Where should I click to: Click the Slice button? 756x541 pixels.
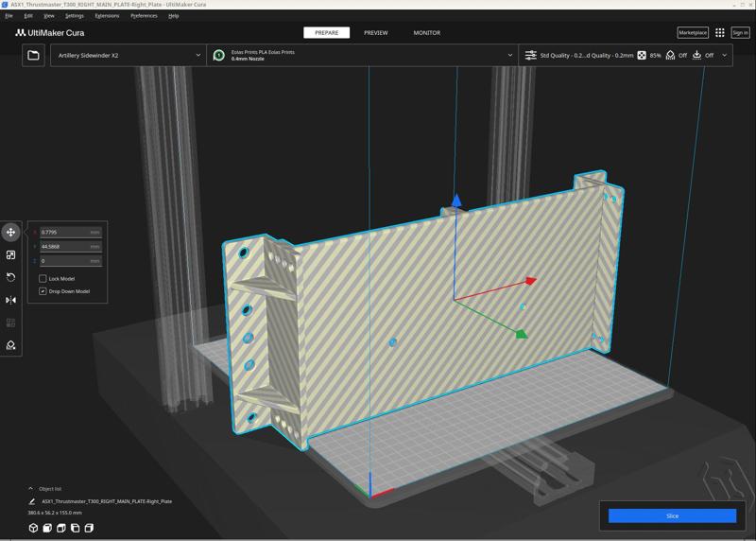pos(672,515)
